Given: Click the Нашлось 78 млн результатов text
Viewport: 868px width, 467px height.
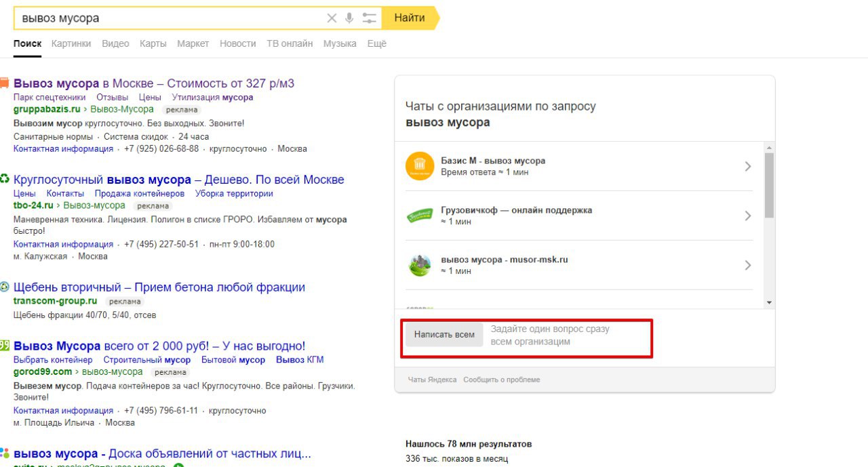Looking at the screenshot, I should (469, 444).
